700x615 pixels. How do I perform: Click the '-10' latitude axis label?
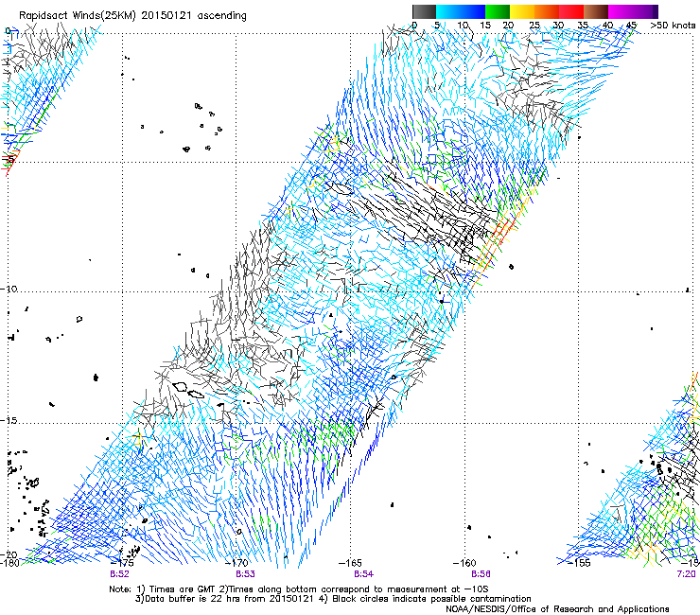pyautogui.click(x=9, y=289)
